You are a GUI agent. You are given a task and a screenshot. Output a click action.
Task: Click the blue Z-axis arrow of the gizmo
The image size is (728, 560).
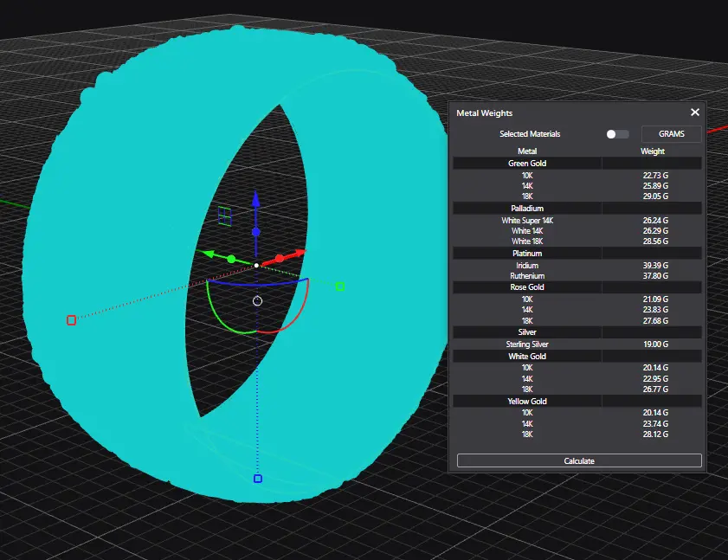pos(255,201)
